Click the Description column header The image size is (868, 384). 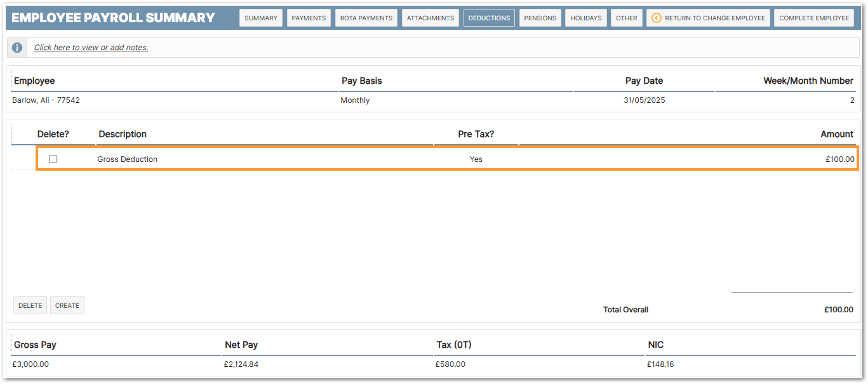123,134
